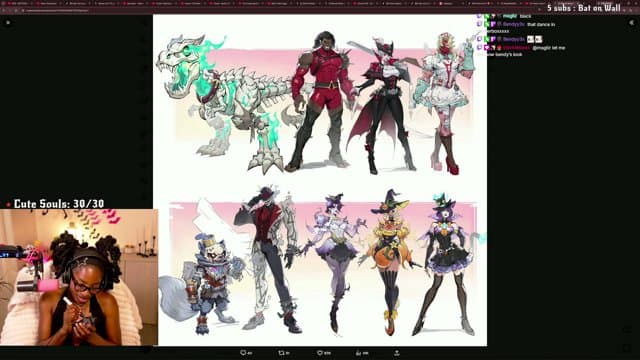Click the share upload icon below the image
The height and width of the screenshot is (360, 640).
pyautogui.click(x=397, y=353)
